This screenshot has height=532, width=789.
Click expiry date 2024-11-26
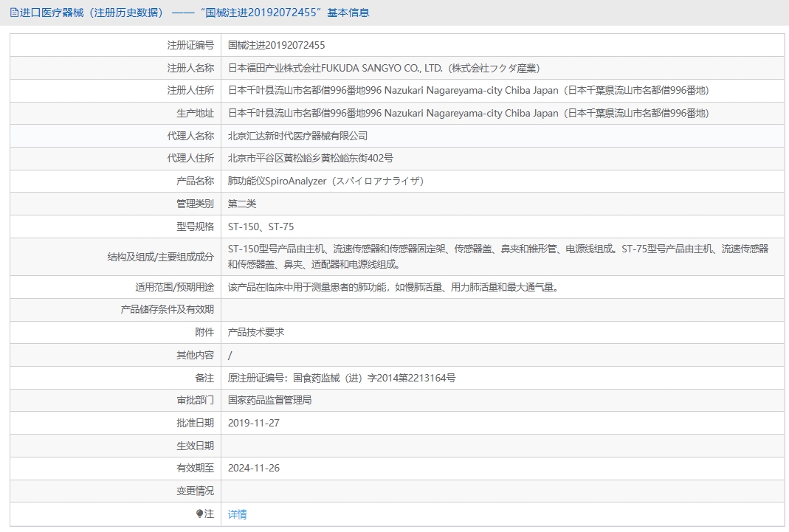[254, 468]
